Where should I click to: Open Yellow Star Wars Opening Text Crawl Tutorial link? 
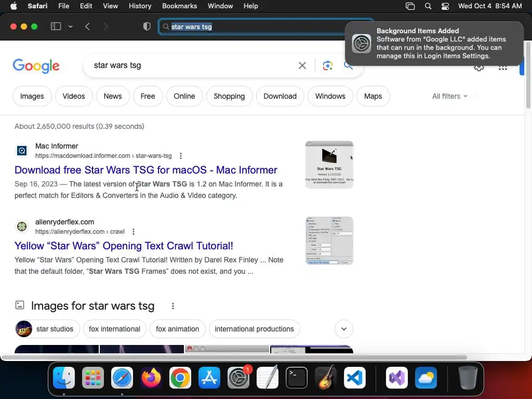click(124, 246)
